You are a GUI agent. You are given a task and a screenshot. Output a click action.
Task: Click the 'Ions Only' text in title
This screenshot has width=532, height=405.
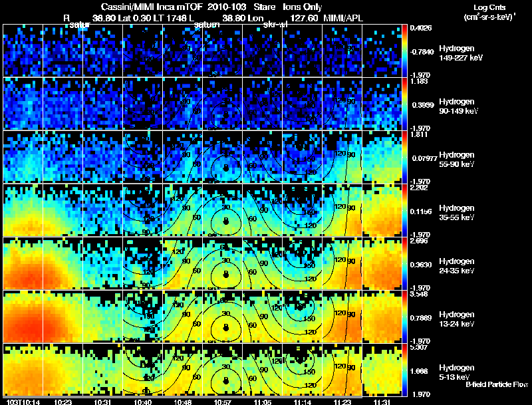point(303,7)
